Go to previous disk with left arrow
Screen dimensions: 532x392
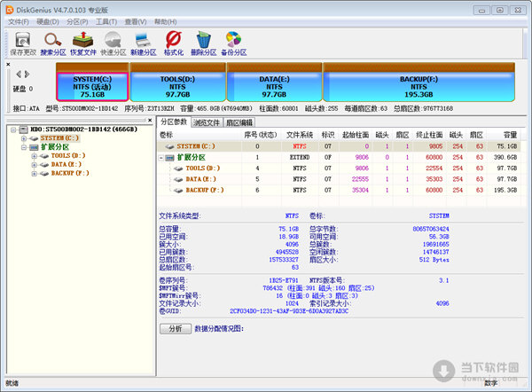click(x=19, y=74)
